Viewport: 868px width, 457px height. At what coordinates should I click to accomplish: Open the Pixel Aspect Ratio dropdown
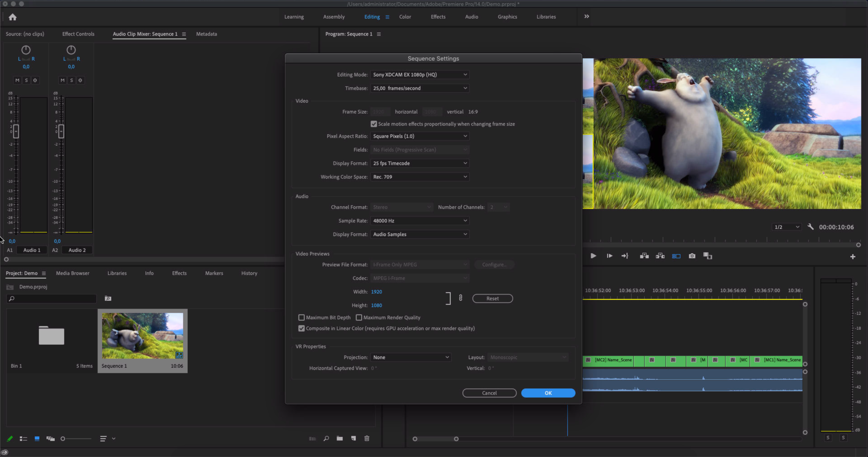[420, 136]
